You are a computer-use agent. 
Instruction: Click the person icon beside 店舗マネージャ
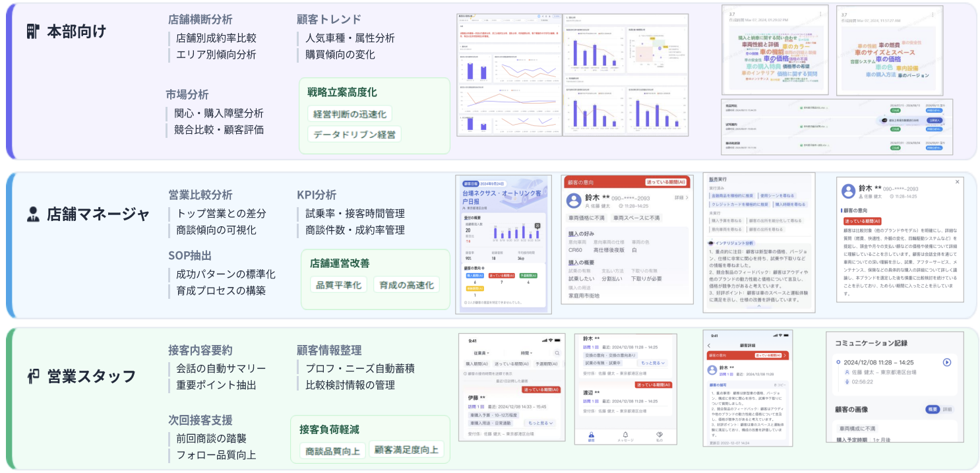pyautogui.click(x=33, y=214)
